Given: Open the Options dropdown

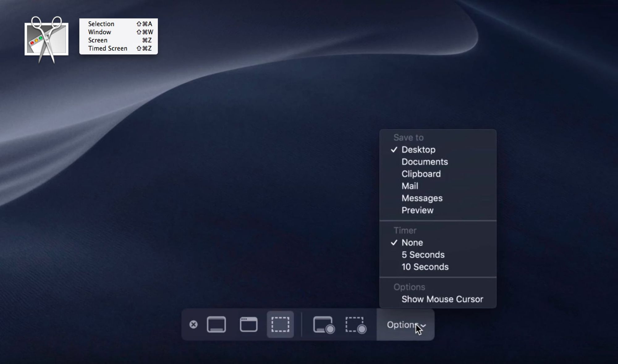Looking at the screenshot, I should 405,325.
